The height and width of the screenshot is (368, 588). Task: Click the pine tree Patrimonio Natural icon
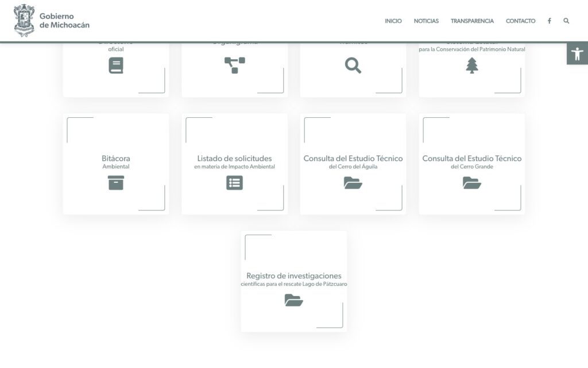[471, 66]
